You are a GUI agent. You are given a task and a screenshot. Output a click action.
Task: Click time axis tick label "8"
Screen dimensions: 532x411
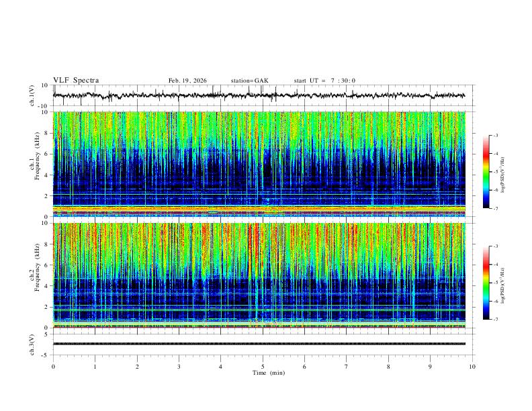pyautogui.click(x=388, y=367)
